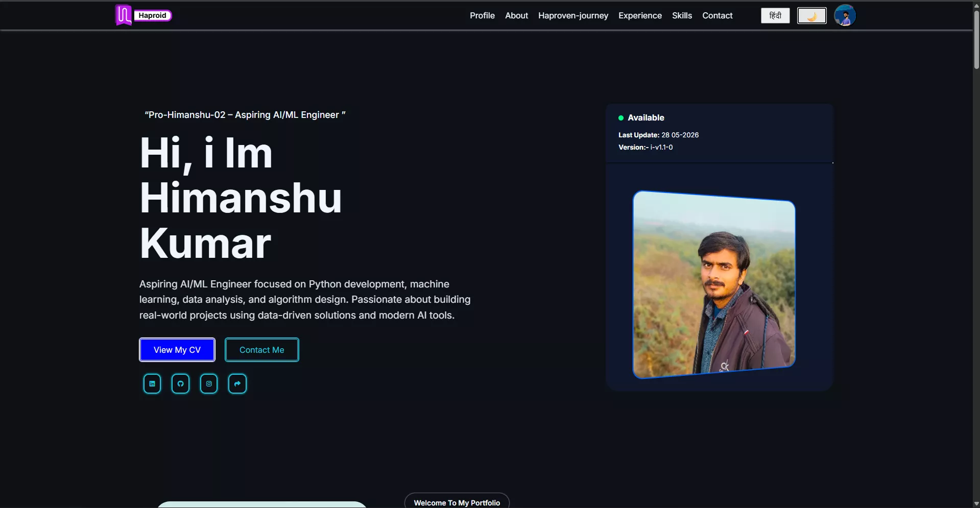Open Haproven-journey nav item

pos(573,16)
